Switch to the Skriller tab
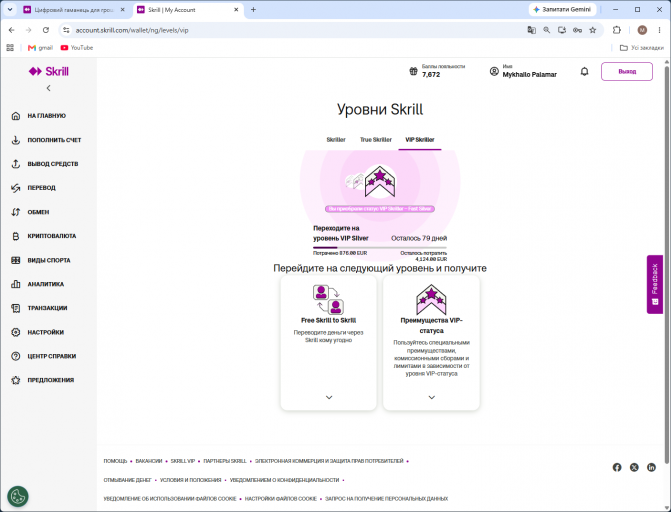Screen dimensions: 671x512 coord(336,140)
